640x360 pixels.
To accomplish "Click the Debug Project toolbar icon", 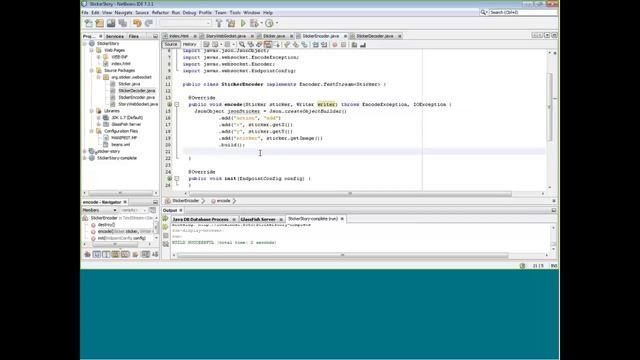I will [x=254, y=23].
